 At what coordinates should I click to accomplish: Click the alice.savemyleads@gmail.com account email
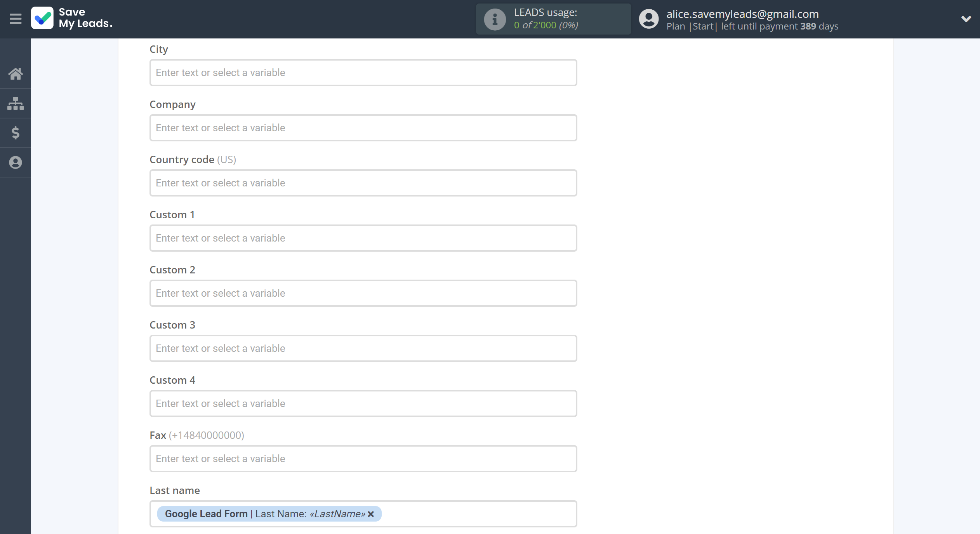(x=742, y=14)
